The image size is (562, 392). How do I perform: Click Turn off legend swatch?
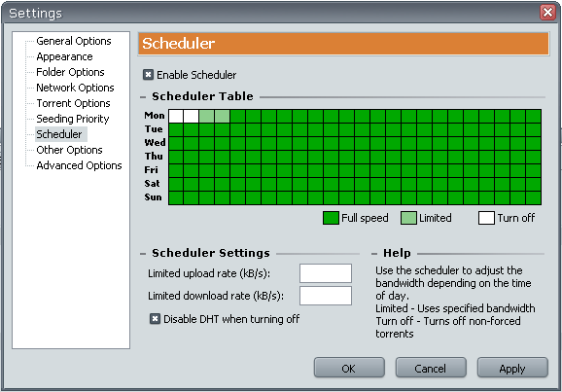coord(486,218)
